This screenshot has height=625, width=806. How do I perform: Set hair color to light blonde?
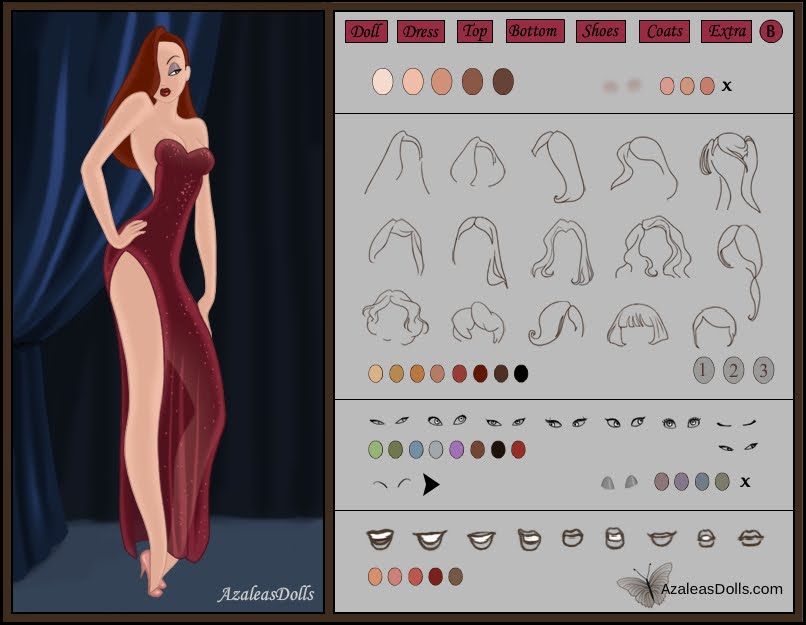click(375, 373)
